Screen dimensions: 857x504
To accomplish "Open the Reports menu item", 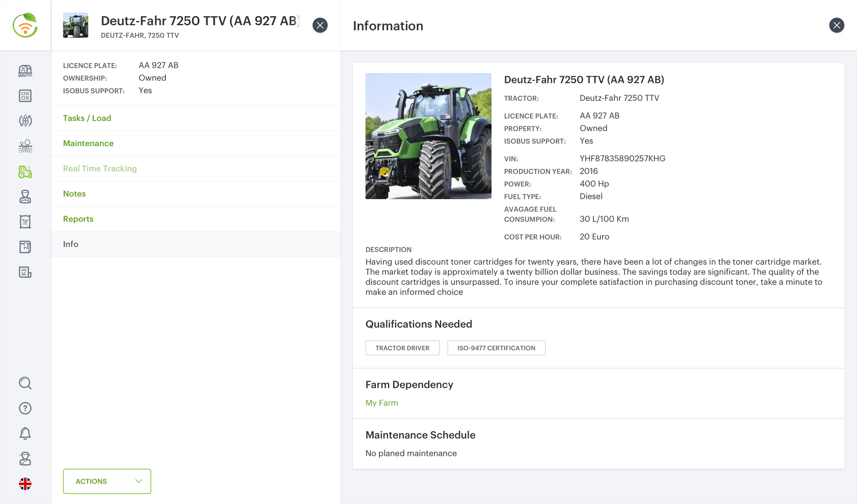I will [x=78, y=219].
